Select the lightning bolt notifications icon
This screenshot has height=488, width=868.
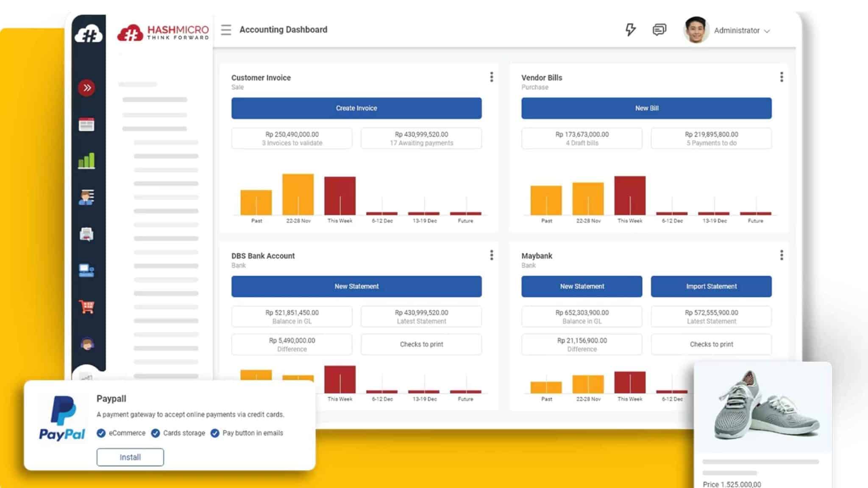pos(630,29)
